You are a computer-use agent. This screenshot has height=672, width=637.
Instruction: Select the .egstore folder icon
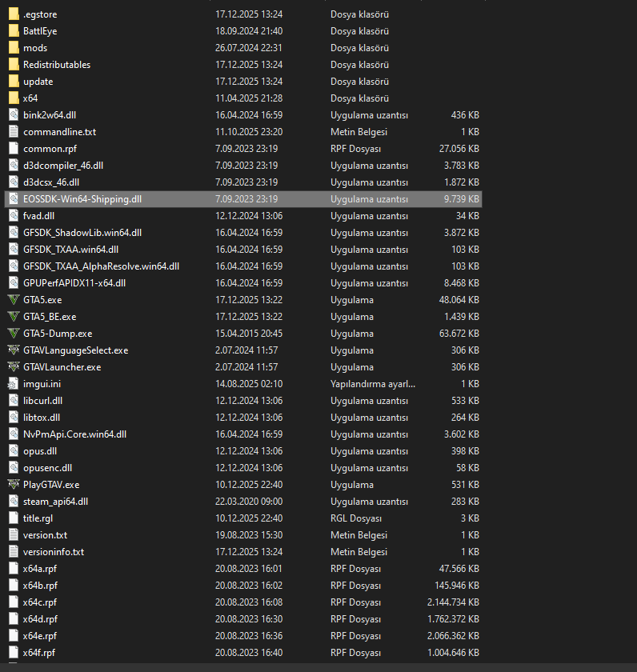(x=14, y=14)
